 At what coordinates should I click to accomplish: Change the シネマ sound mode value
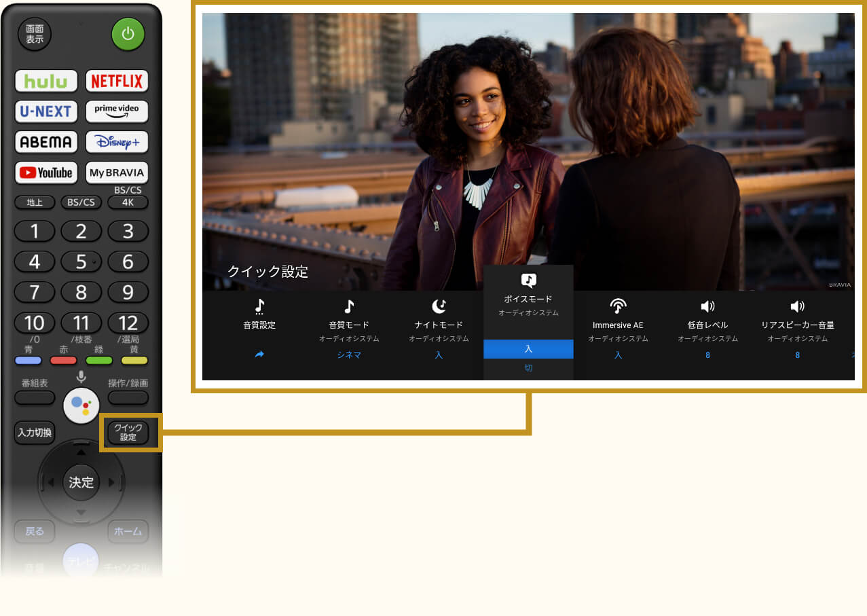pos(349,355)
